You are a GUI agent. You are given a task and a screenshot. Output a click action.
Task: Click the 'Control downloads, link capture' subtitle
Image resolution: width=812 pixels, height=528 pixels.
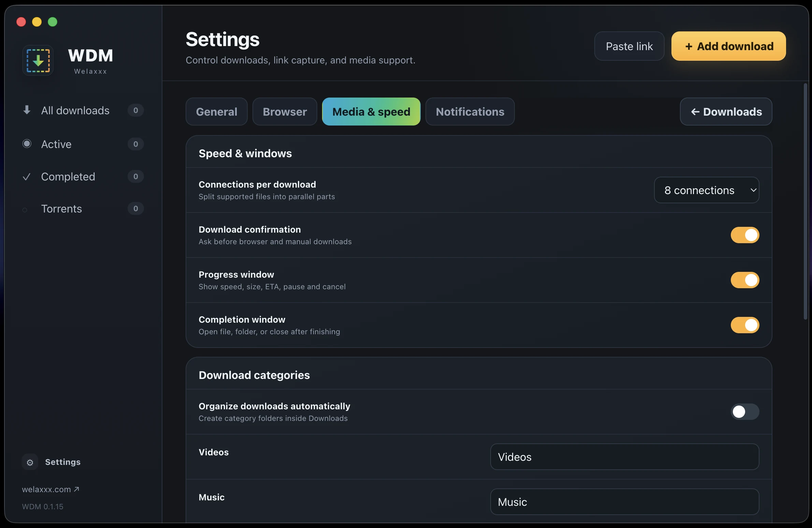point(300,60)
